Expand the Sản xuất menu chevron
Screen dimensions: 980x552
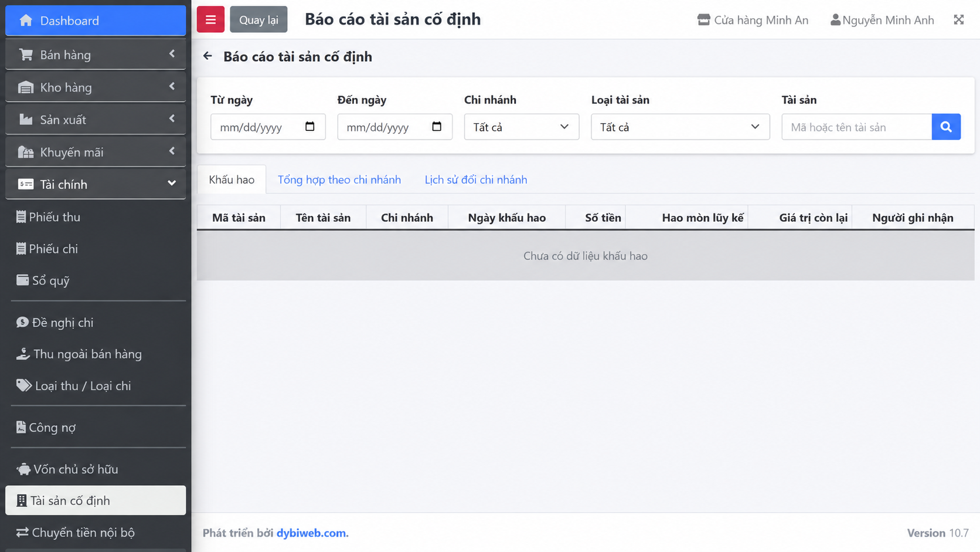(x=172, y=118)
